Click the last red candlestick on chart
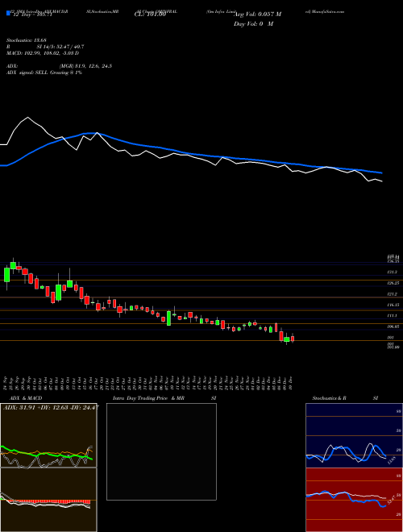 tap(293, 339)
